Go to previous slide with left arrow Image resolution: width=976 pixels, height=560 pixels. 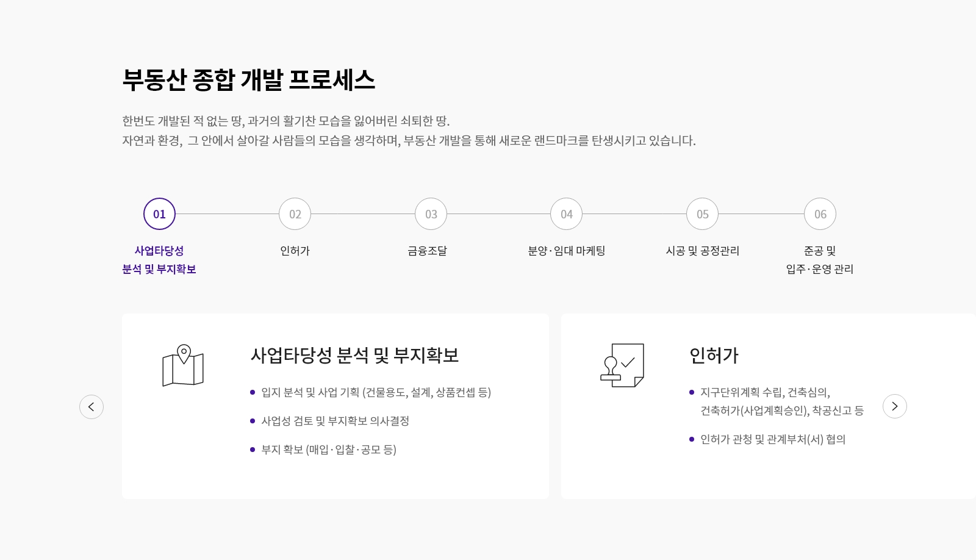pyautogui.click(x=91, y=407)
